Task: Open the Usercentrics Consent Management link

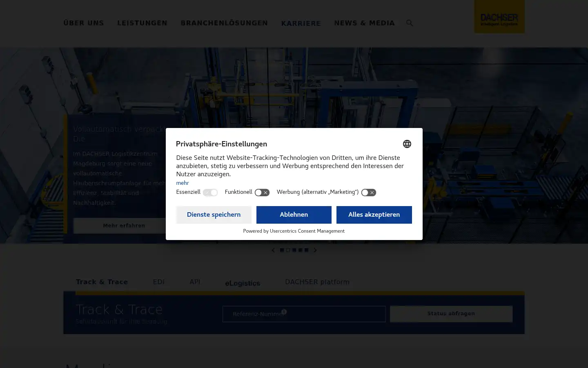Action: [x=307, y=231]
